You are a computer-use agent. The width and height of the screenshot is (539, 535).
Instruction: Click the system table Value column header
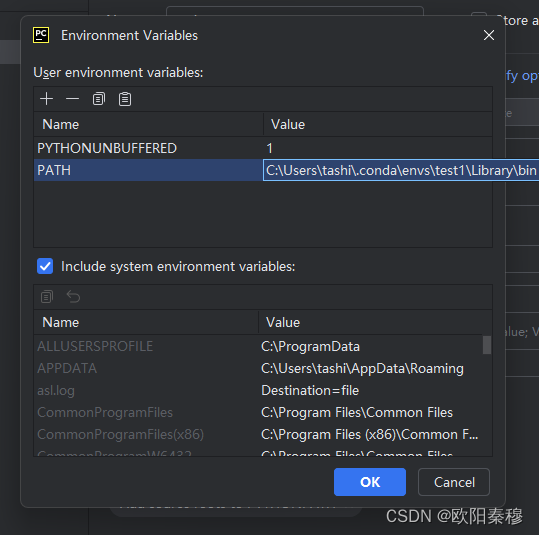pos(375,323)
